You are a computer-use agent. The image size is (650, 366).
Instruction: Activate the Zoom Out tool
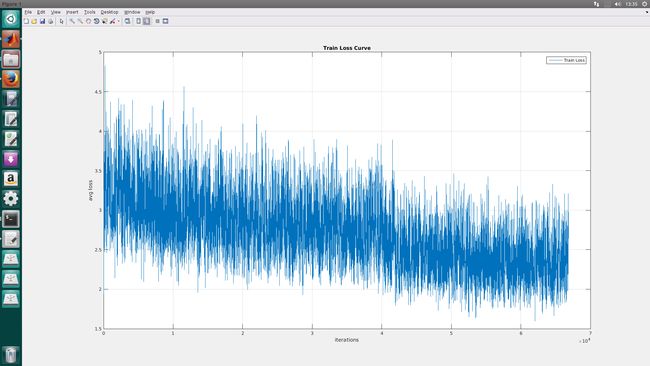pos(80,21)
